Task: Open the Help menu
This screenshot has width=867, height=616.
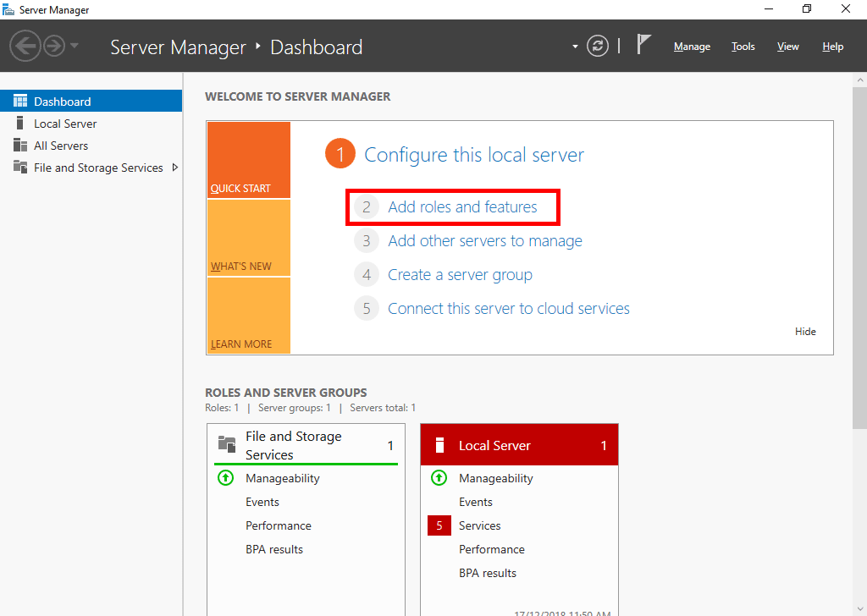Action: (832, 47)
